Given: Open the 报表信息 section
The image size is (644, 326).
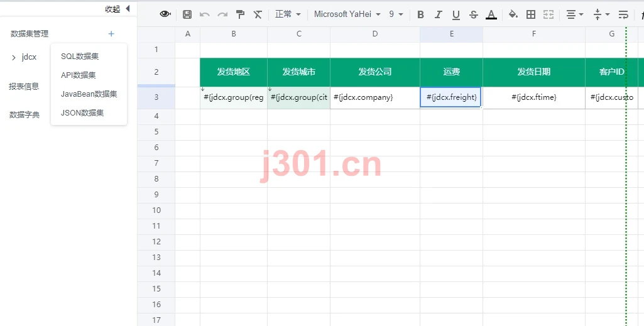Looking at the screenshot, I should [x=24, y=86].
